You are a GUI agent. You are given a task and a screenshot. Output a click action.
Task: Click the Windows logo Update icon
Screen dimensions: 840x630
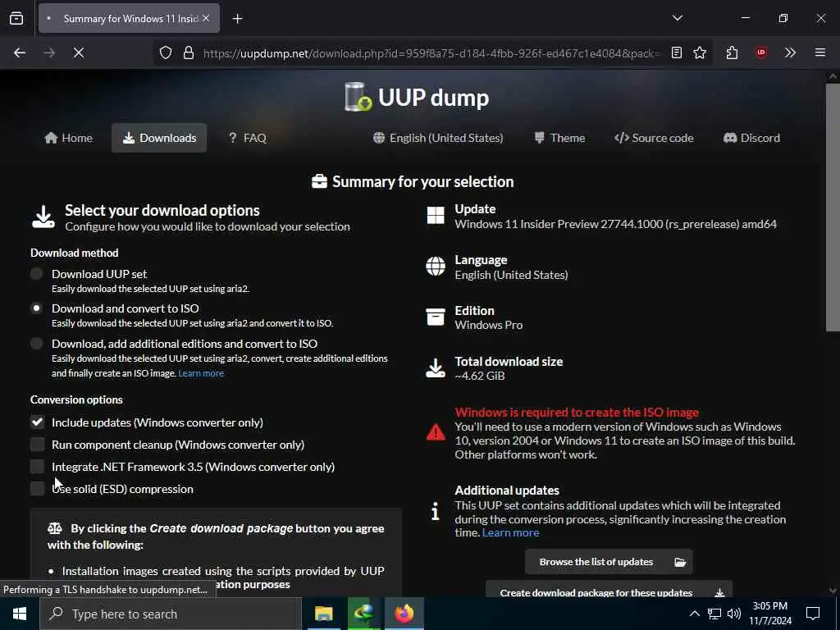click(436, 216)
